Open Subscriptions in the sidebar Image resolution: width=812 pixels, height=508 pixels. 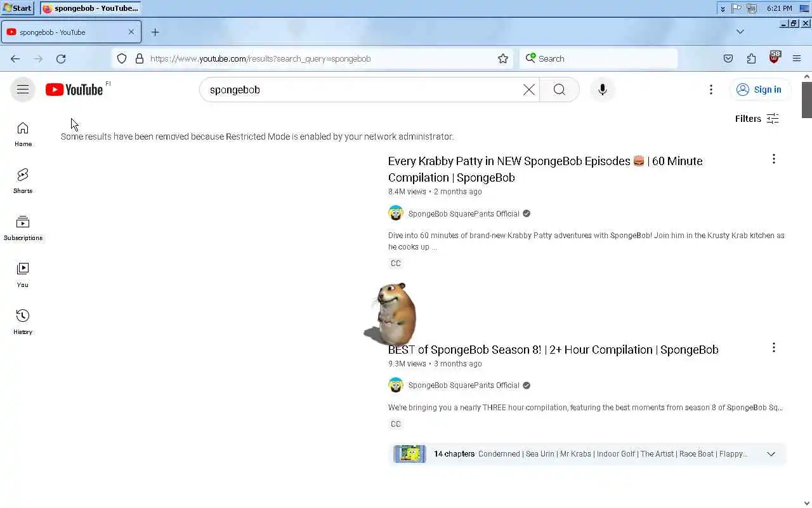[x=23, y=228]
